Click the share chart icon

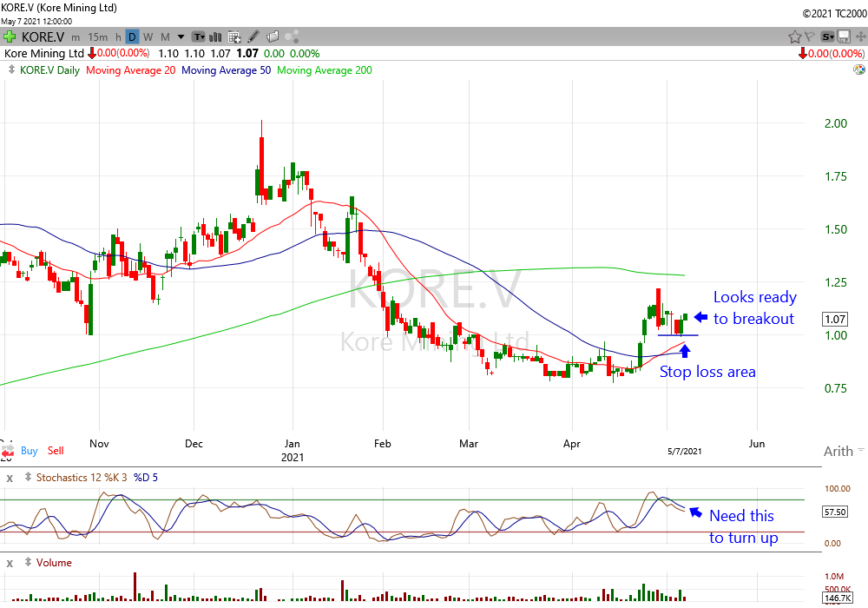tap(292, 36)
